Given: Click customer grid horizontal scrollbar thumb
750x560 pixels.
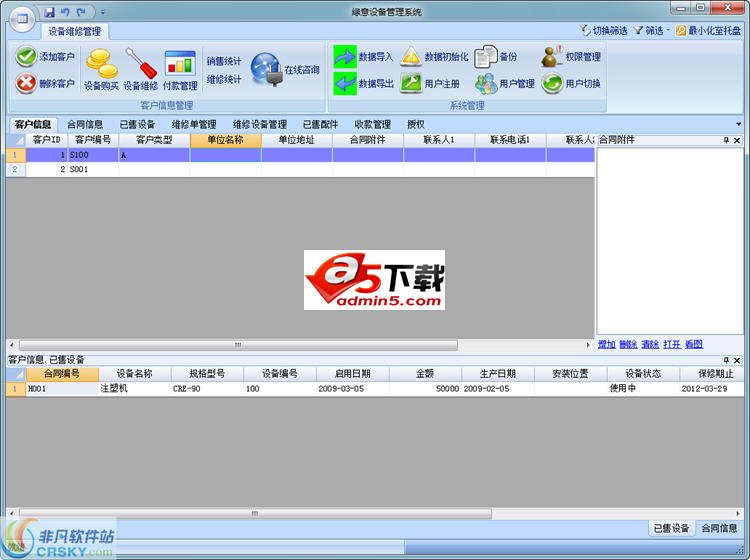Looking at the screenshot, I should coord(238,345).
